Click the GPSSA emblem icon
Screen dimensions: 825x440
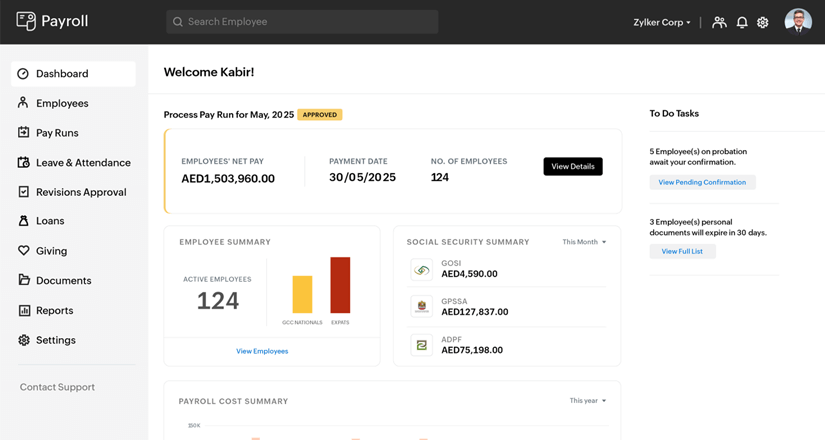[422, 307]
